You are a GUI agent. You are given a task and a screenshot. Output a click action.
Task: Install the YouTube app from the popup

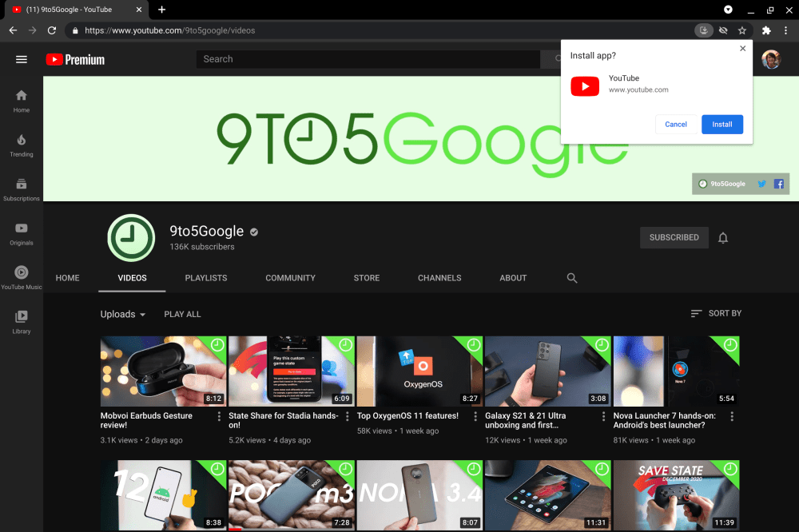721,124
